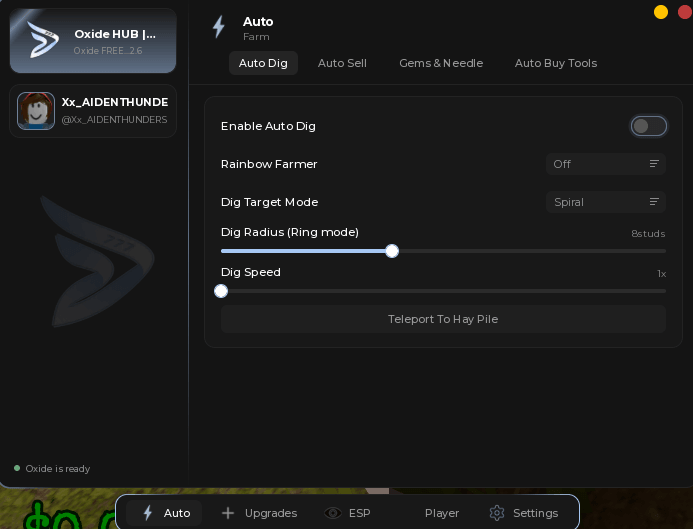Click the yellow minimize circle button
The height and width of the screenshot is (529, 693).
click(661, 12)
